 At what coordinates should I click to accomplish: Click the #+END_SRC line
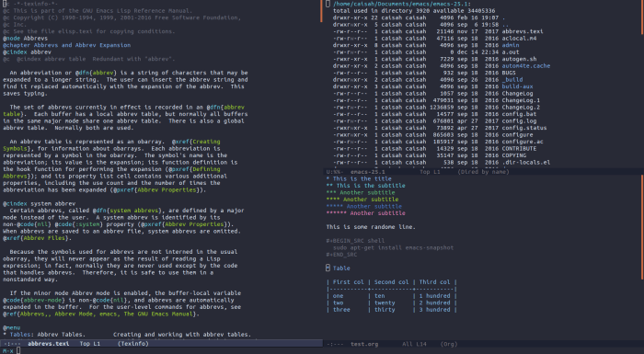tap(341, 255)
